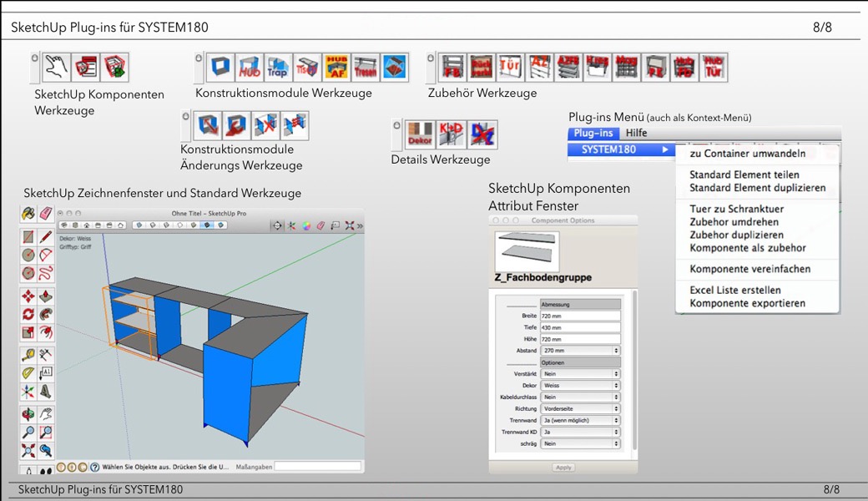Screen dimensions: 868x501
Task: Select the Protractor tool
Action: click(28, 373)
